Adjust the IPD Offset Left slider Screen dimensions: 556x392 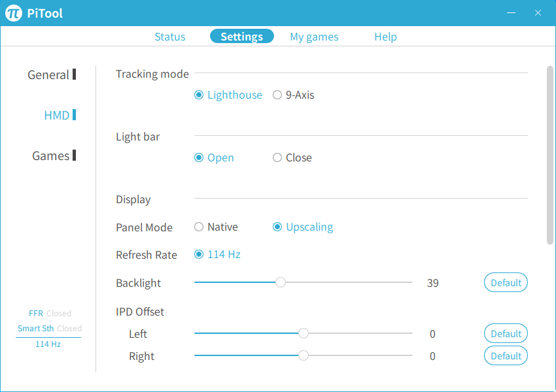(303, 333)
